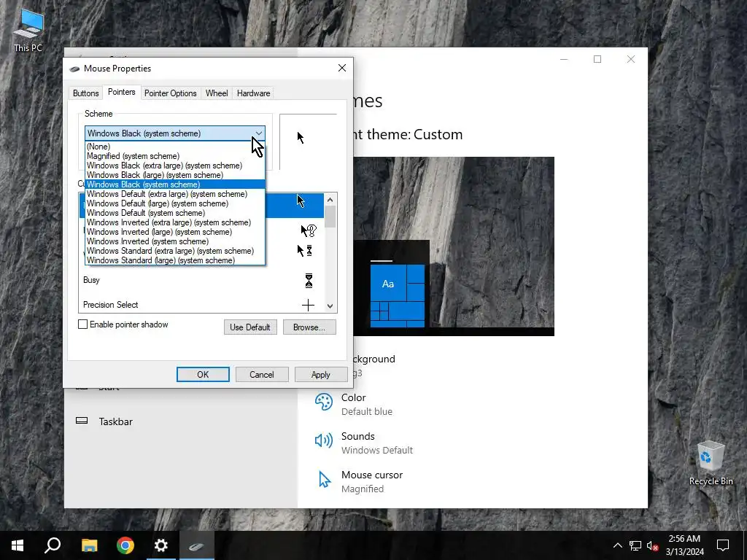Select Mouse Properties taskbar item

(x=197, y=545)
